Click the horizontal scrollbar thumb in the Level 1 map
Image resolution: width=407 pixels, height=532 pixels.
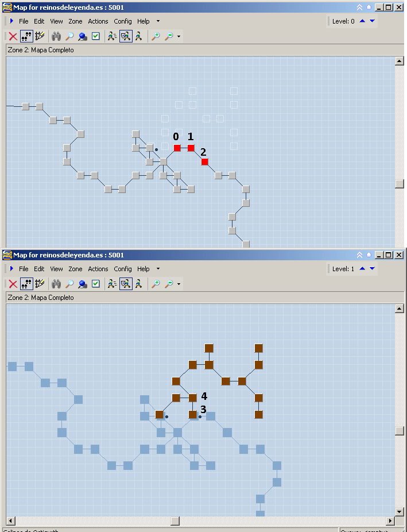[175, 521]
